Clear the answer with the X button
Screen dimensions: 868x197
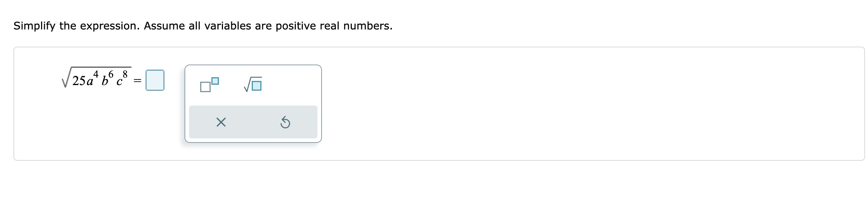pos(221,122)
